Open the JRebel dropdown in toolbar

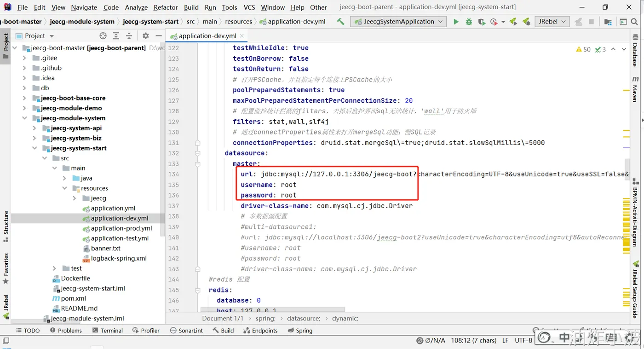point(552,22)
